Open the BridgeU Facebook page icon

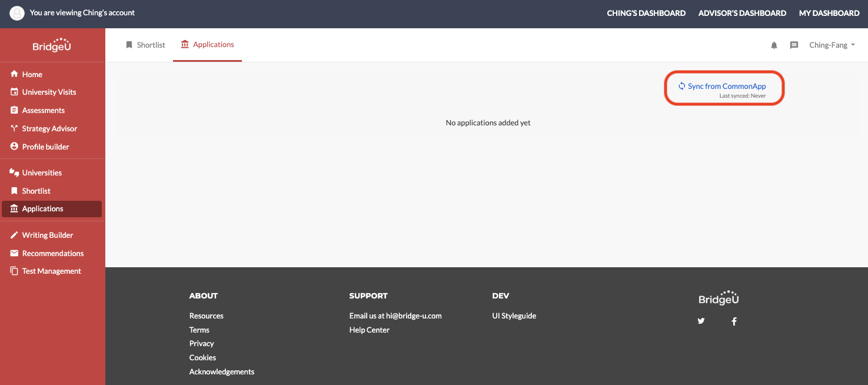(x=734, y=321)
